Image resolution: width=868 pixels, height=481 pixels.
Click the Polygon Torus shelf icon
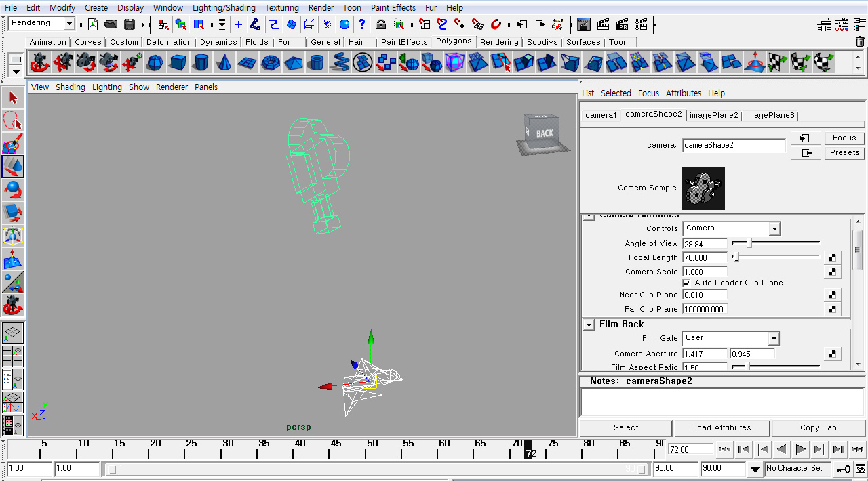[x=270, y=62]
